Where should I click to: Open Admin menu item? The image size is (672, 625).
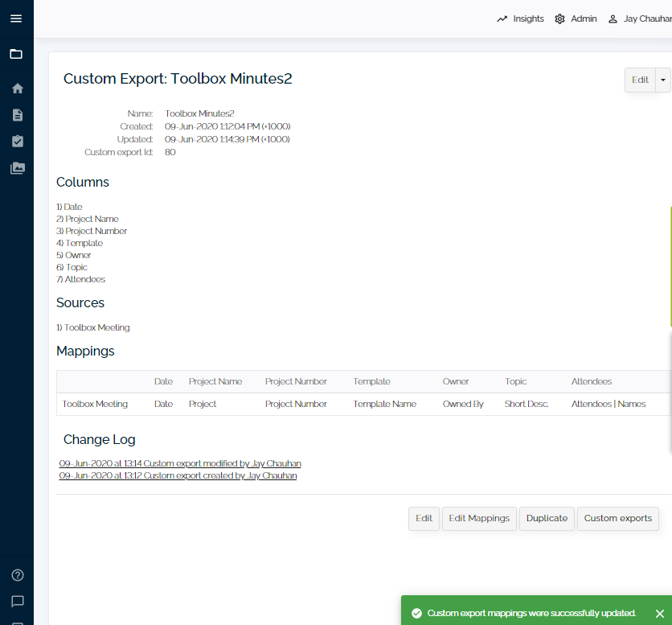point(576,19)
